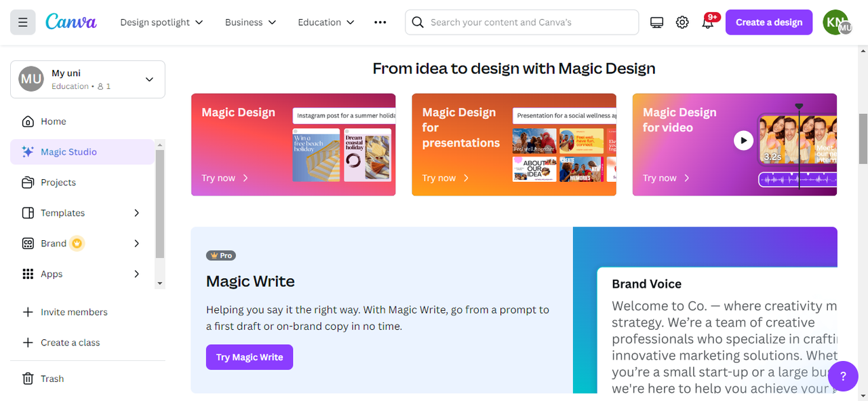Click the Magic Write heading
Image resolution: width=868 pixels, height=401 pixels.
(x=250, y=282)
